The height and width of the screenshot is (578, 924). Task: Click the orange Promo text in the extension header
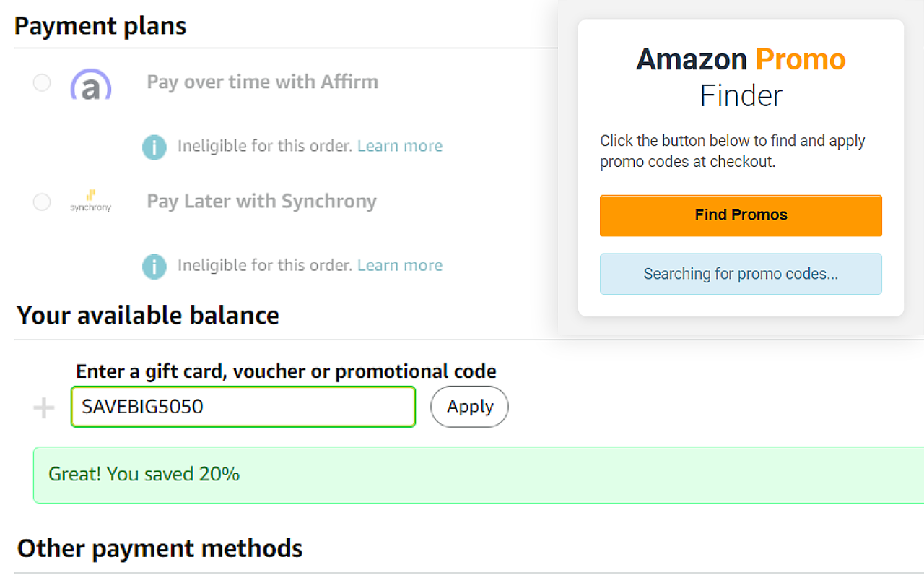coord(800,59)
